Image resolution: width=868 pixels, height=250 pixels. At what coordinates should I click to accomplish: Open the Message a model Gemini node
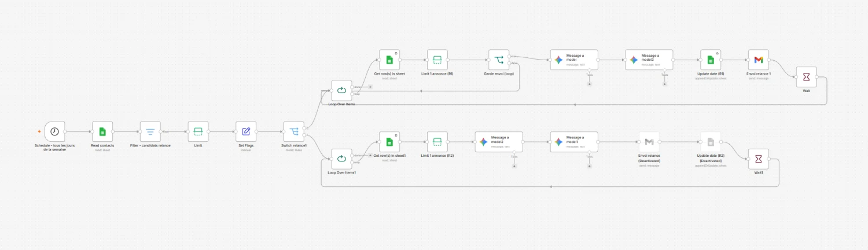click(x=574, y=60)
